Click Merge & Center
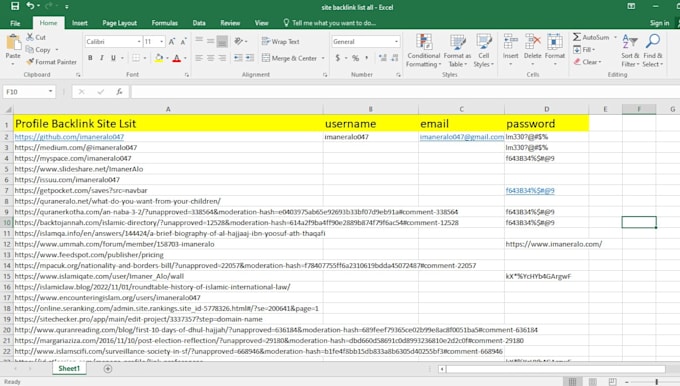 pyautogui.click(x=290, y=58)
